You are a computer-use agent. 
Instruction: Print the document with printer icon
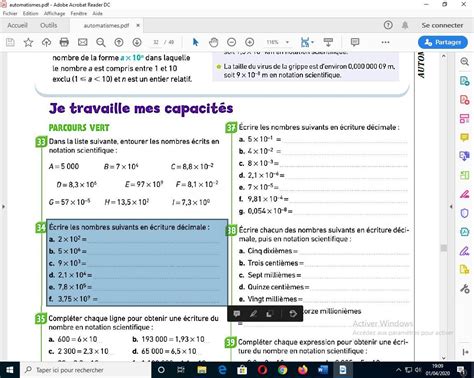click(x=64, y=42)
